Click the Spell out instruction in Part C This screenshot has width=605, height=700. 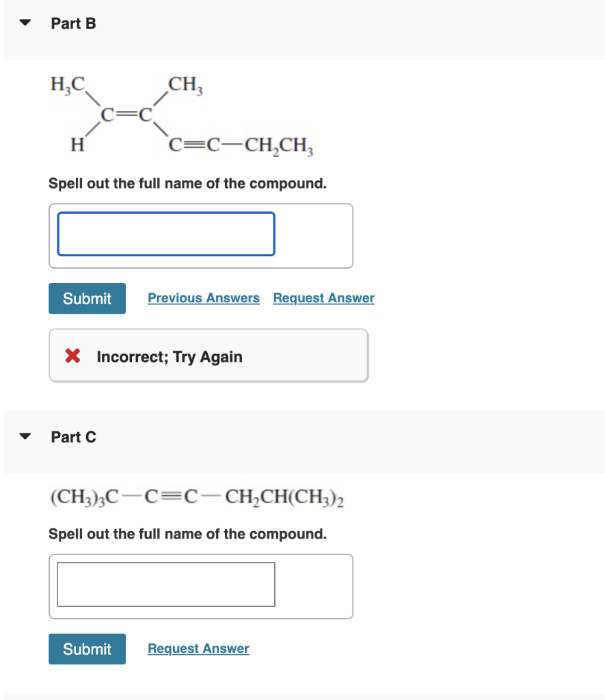point(187,534)
